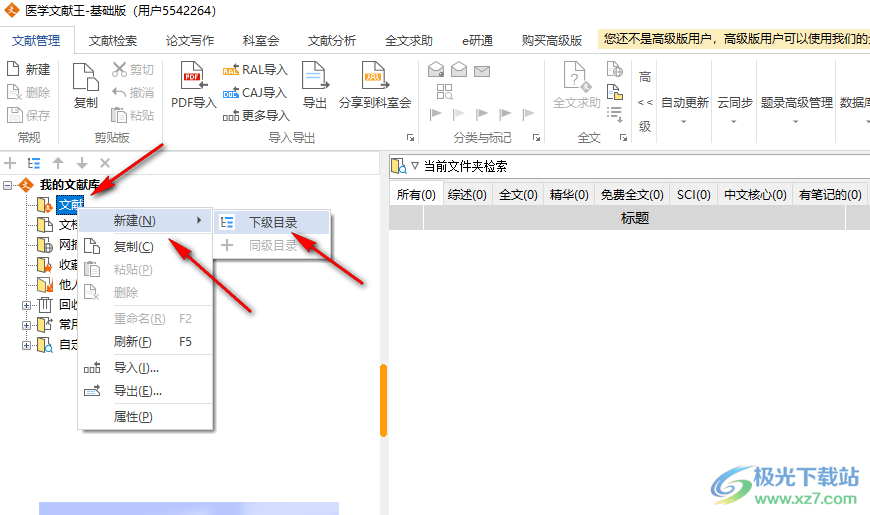Open the 当前文件夹检索 dropdown triangle
The height and width of the screenshot is (515, 870).
[x=414, y=165]
